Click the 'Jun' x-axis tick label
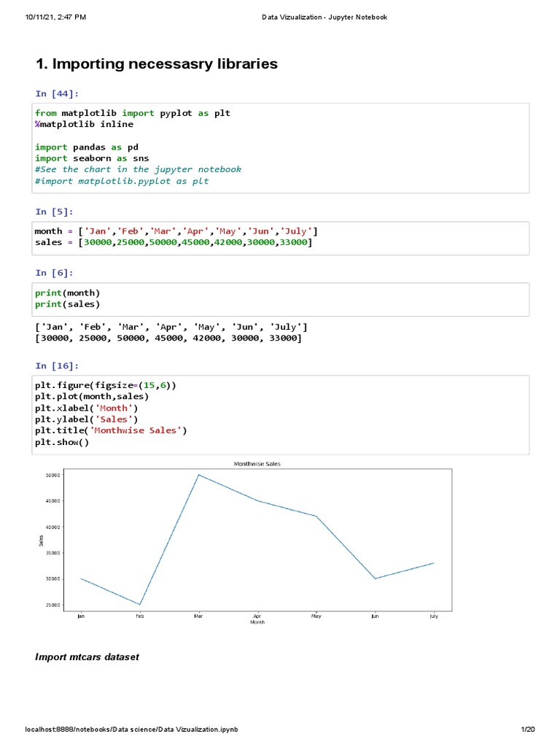The width and height of the screenshot is (560, 747). [x=375, y=616]
